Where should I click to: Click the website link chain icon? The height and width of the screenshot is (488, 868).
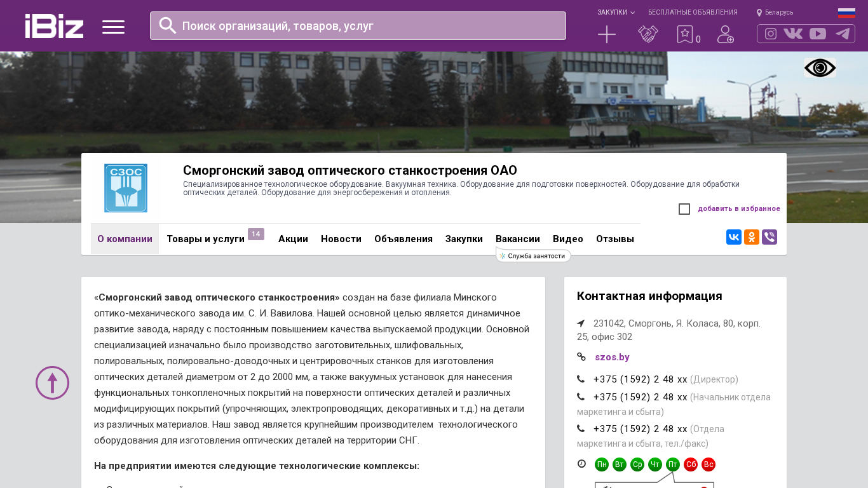click(x=581, y=357)
